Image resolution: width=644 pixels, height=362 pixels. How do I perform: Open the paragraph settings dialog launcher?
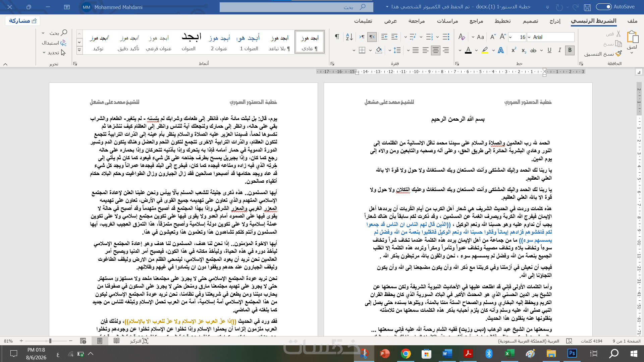[332, 63]
